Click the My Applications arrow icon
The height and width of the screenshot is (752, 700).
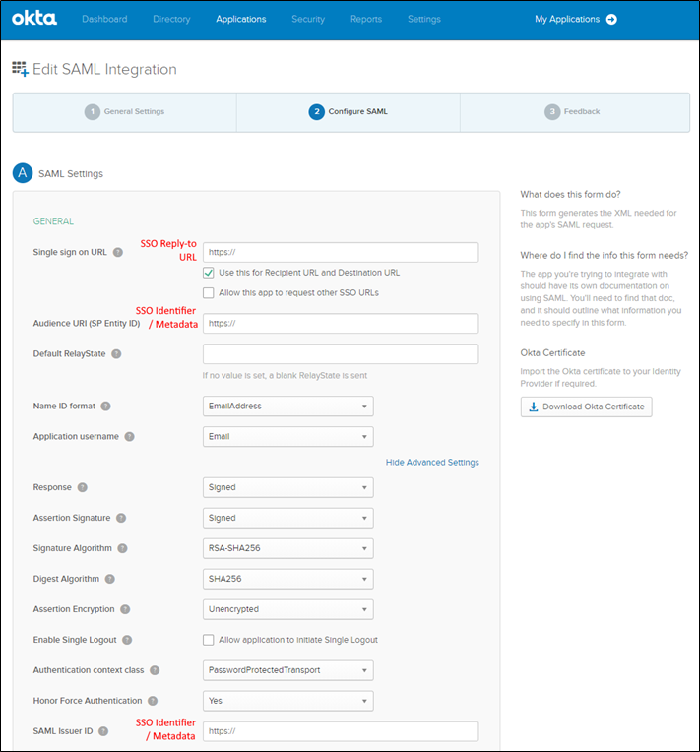(x=611, y=19)
